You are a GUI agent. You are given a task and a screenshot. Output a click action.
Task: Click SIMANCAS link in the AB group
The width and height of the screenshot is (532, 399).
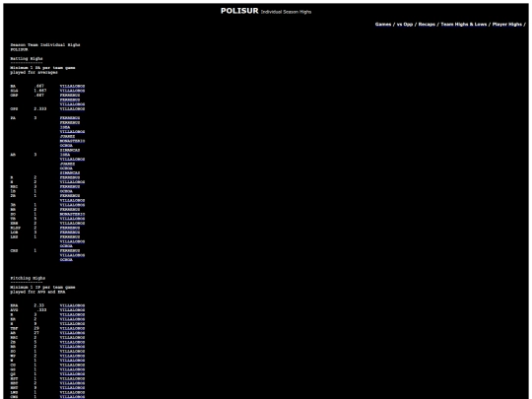[x=70, y=173]
